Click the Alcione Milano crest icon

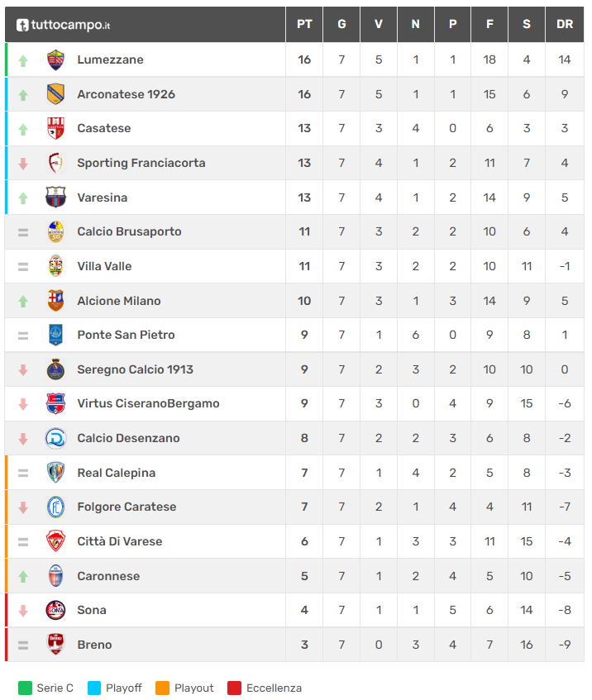pos(55,301)
